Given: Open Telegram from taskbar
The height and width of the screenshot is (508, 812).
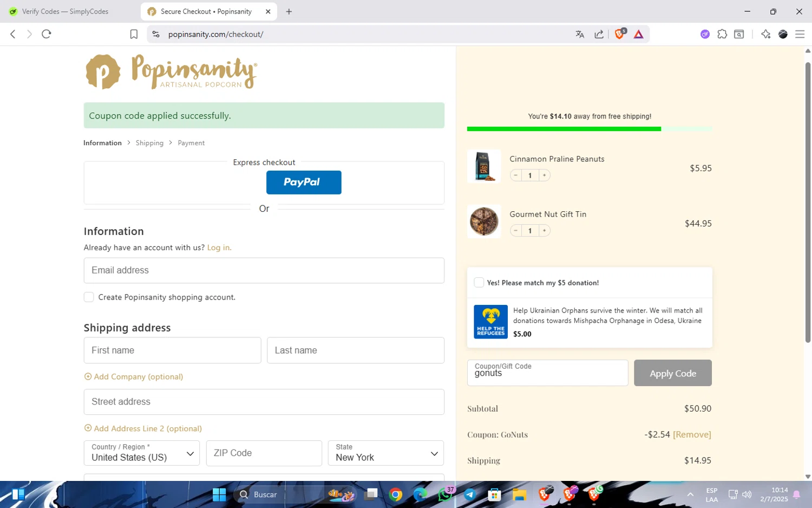Looking at the screenshot, I should (470, 494).
